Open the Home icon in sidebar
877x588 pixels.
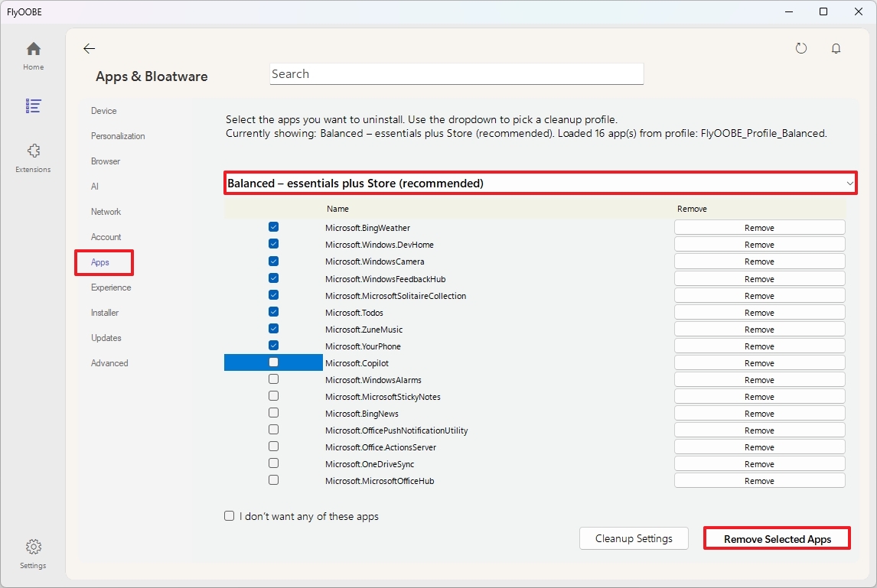coord(33,50)
